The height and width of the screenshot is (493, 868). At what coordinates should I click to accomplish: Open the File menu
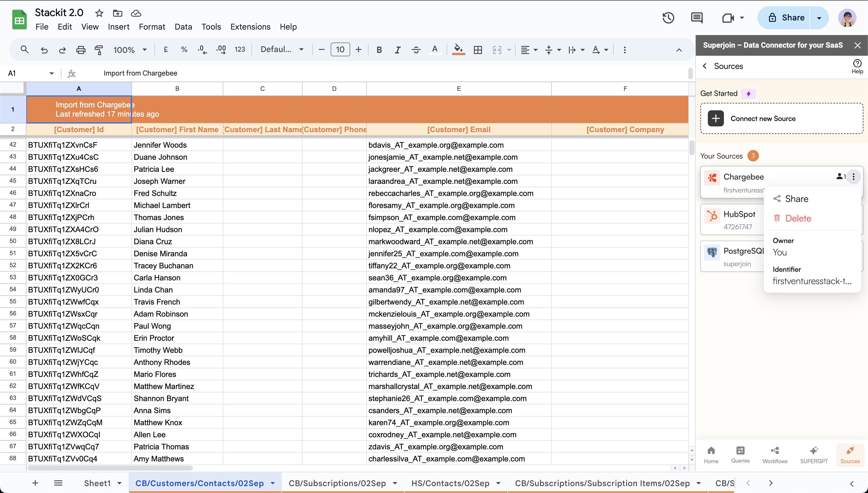pos(42,27)
